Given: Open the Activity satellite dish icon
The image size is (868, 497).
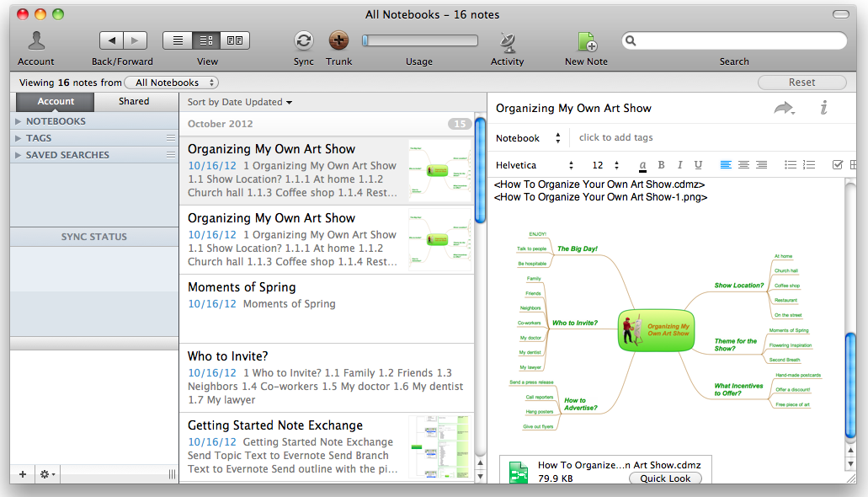Looking at the screenshot, I should click(507, 41).
